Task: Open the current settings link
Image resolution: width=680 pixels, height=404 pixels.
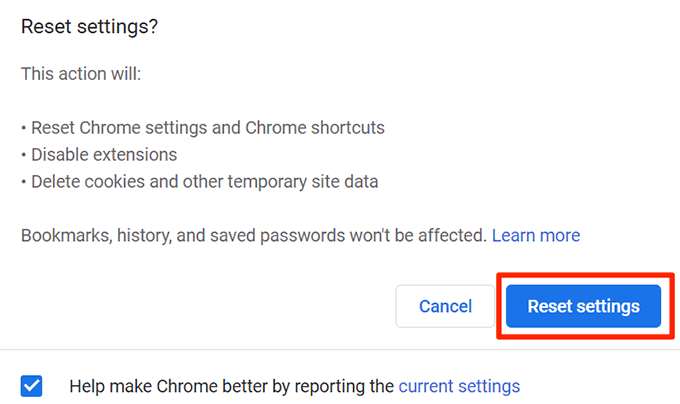Action: point(459,386)
